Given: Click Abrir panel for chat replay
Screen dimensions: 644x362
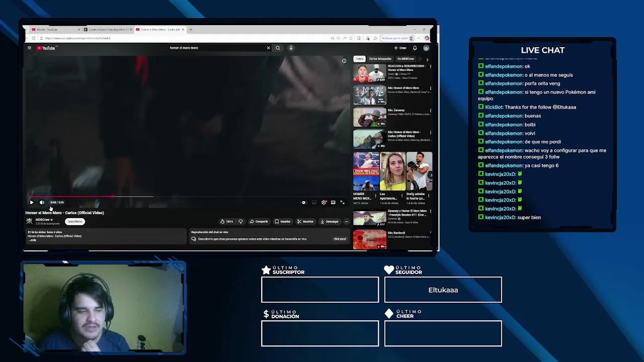Looking at the screenshot, I should [x=340, y=239].
